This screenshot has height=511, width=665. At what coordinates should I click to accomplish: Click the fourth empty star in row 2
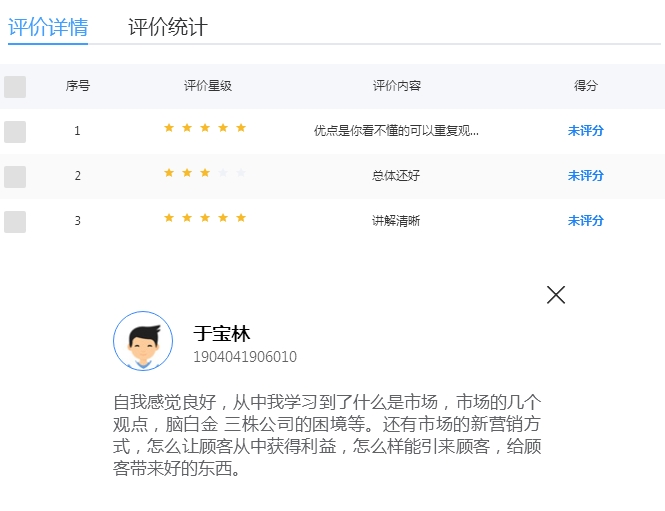click(223, 173)
